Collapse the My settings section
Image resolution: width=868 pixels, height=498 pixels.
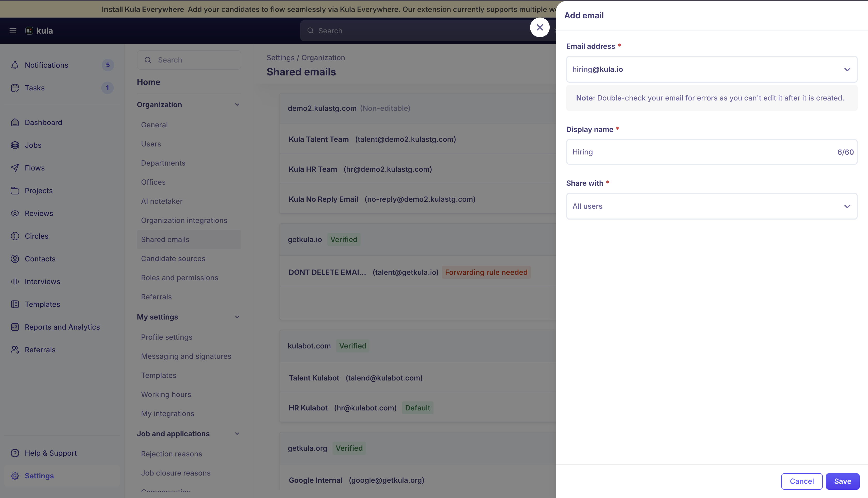coord(237,317)
